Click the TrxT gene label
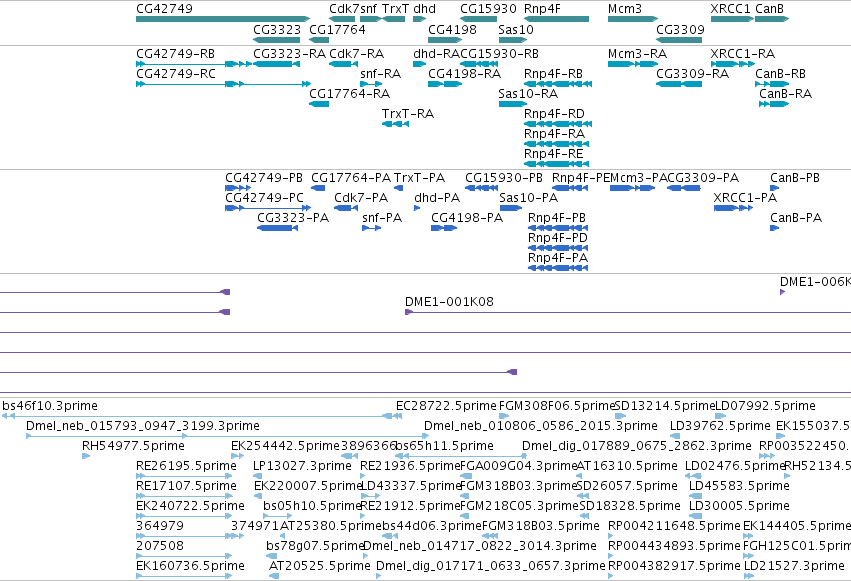The image size is (851, 581). (395, 9)
